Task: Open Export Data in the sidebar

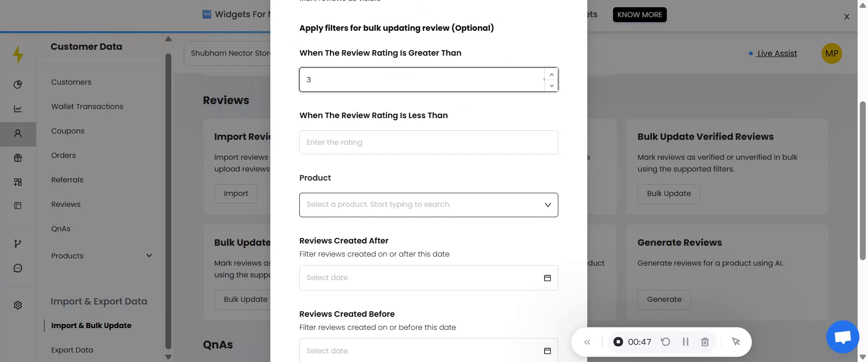Action: coord(72,350)
